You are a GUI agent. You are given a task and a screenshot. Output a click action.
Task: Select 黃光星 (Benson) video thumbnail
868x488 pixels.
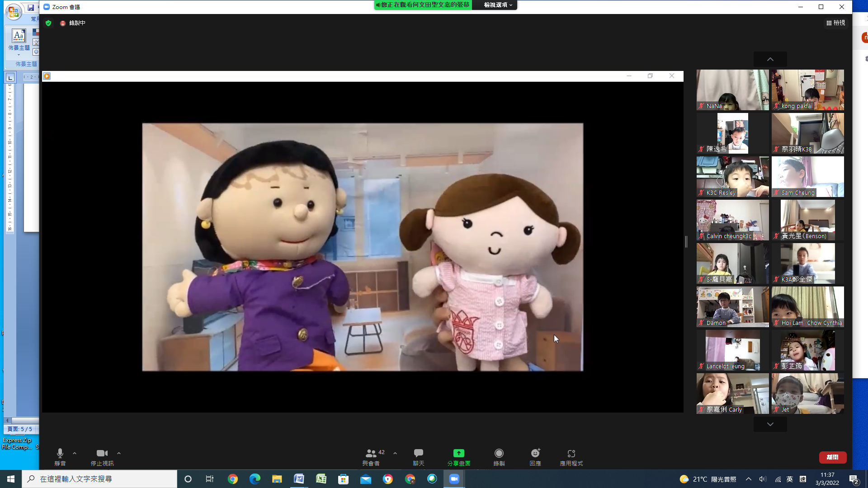pyautogui.click(x=807, y=220)
